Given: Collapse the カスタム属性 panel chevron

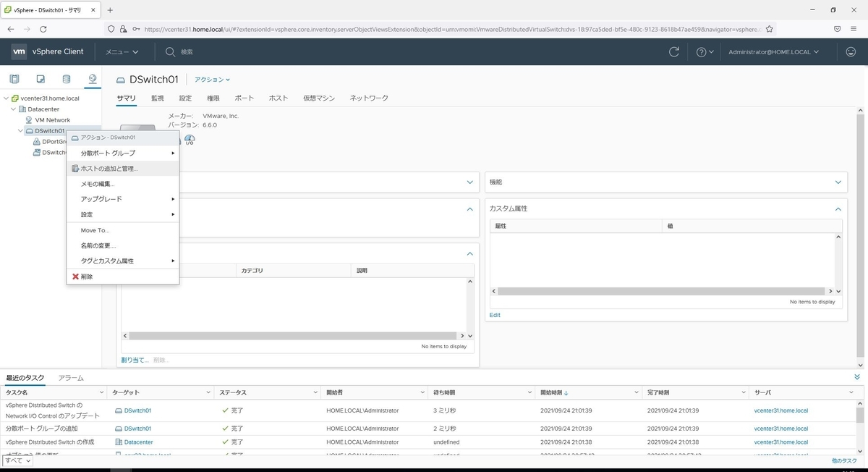Looking at the screenshot, I should coord(838,208).
